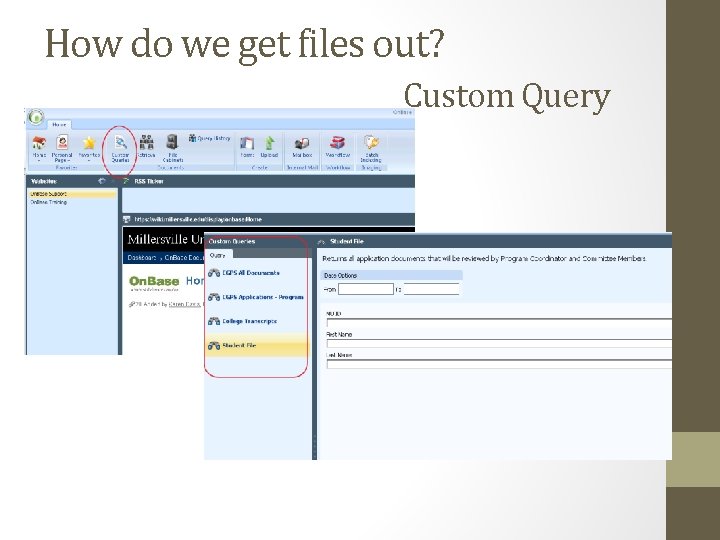Viewport: 720px width, 540px height.
Task: Click the green OnBase application orb
Action: 36,117
